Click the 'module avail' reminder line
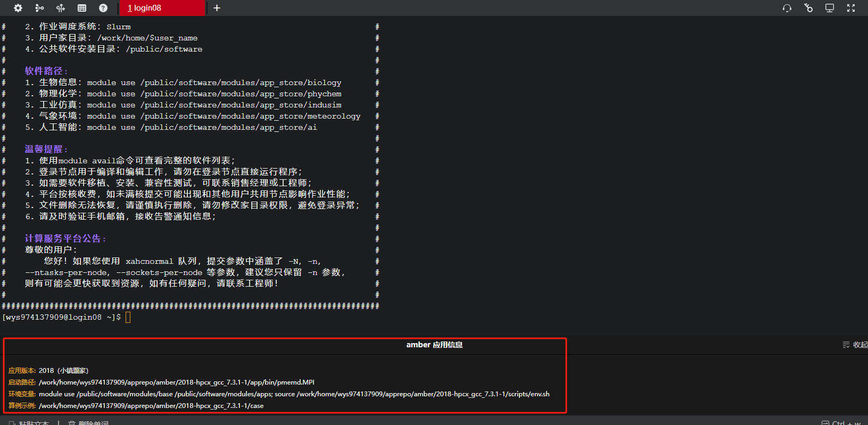 tap(130, 161)
